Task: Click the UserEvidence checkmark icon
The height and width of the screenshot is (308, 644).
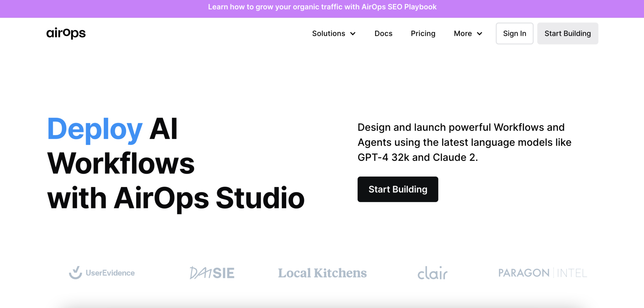Action: coord(75,272)
